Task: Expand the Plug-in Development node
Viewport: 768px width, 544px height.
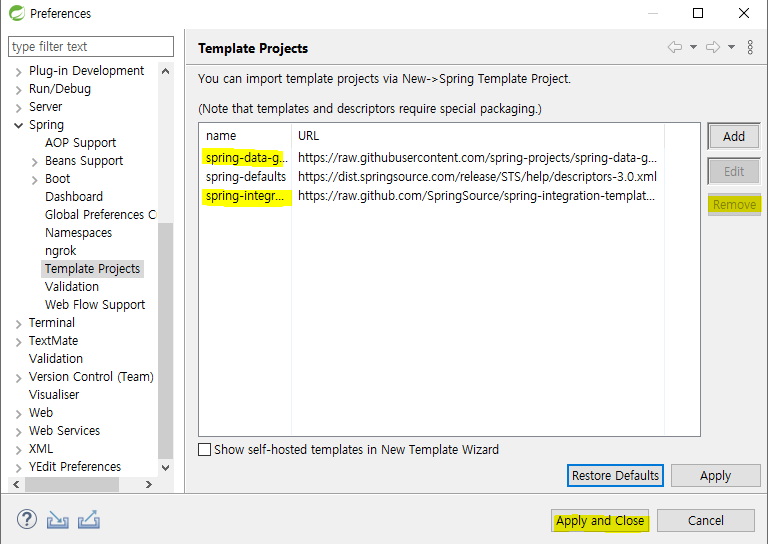Action: pos(19,72)
